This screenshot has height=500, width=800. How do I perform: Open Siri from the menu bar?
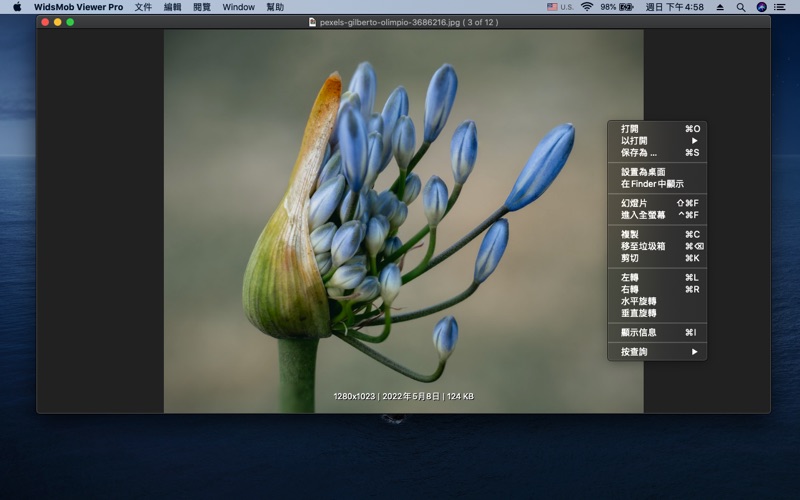(761, 7)
